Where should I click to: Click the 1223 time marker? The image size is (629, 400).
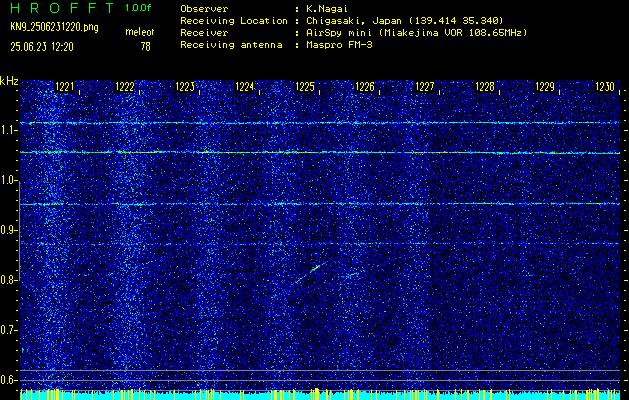(185, 87)
